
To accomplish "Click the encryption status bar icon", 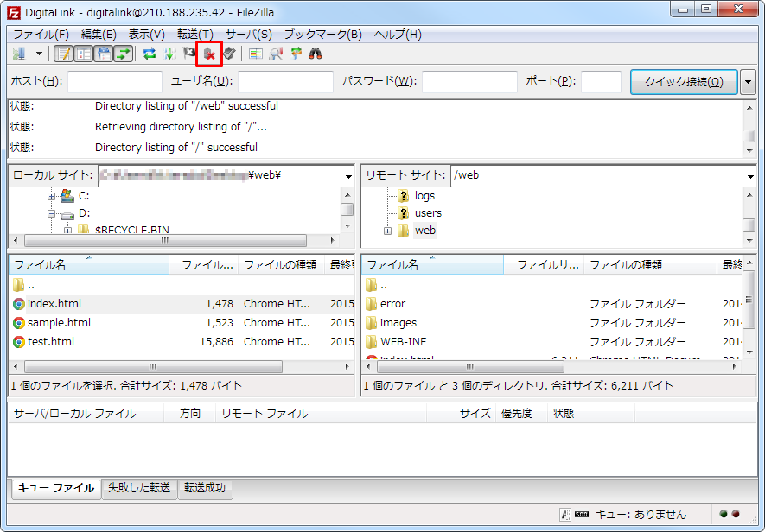I will pos(565,514).
